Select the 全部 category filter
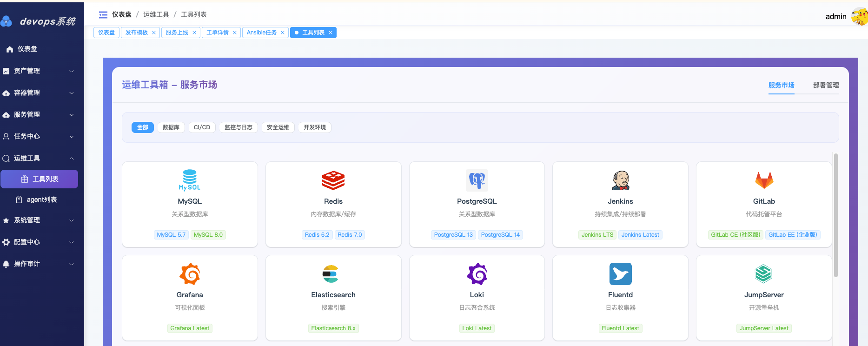The image size is (868, 346). (x=143, y=127)
